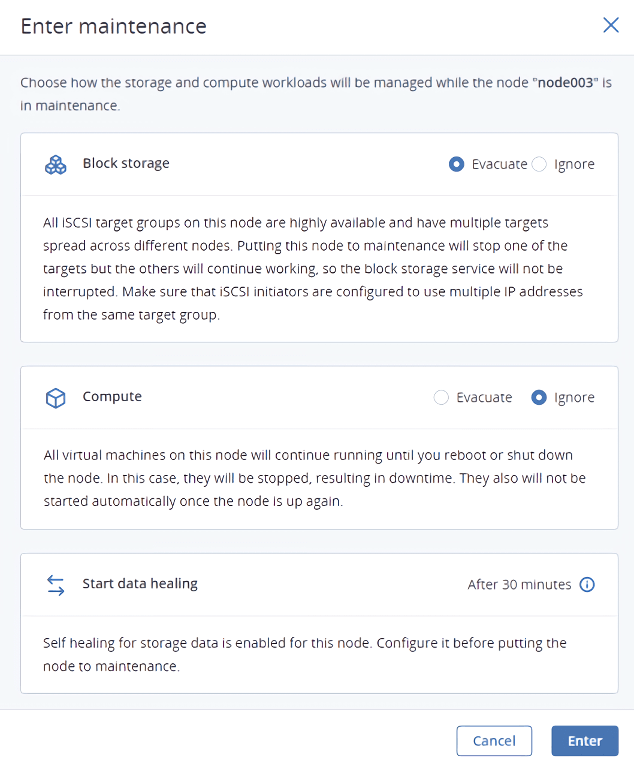Viewport: 634px width, 764px height.
Task: Click the Enter maintenance dialog title
Action: point(114,27)
